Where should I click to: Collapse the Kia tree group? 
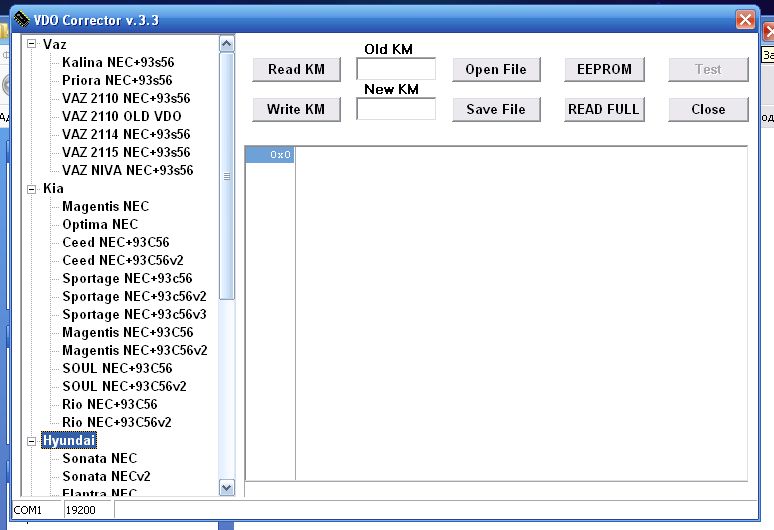click(x=32, y=189)
